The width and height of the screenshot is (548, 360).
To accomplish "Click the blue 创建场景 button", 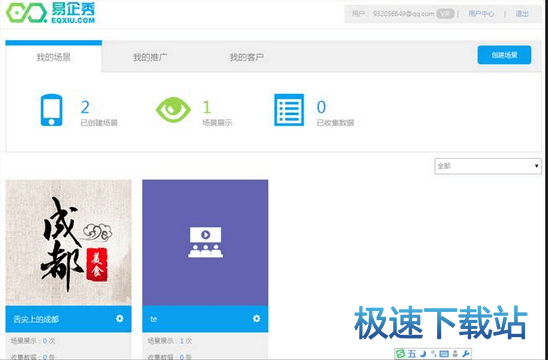I will [x=504, y=55].
